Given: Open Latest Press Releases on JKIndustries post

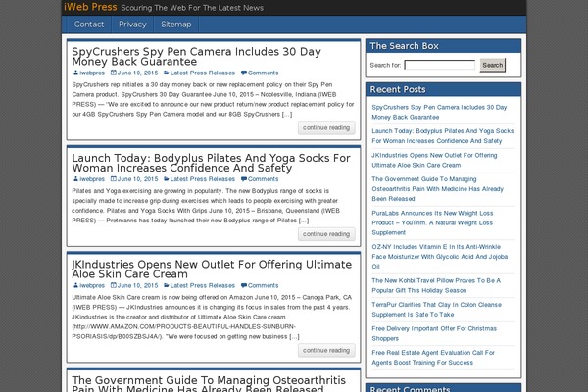Looking at the screenshot, I should (203, 285).
